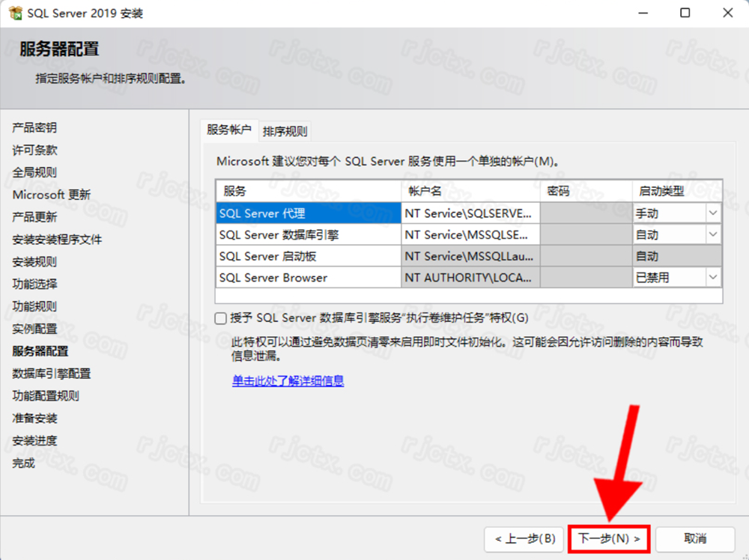Check the 执行卷维护任务 privilege checkbox
The height and width of the screenshot is (560, 749).
(221, 318)
